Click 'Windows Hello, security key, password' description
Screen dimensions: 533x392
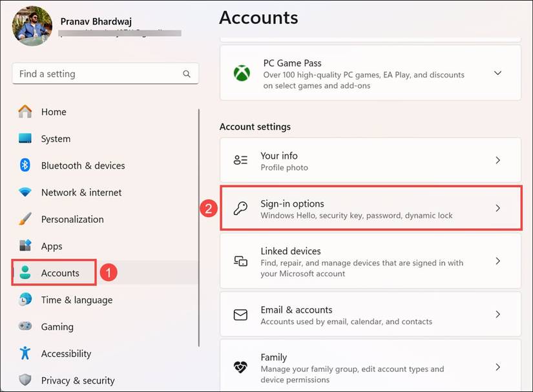point(357,215)
